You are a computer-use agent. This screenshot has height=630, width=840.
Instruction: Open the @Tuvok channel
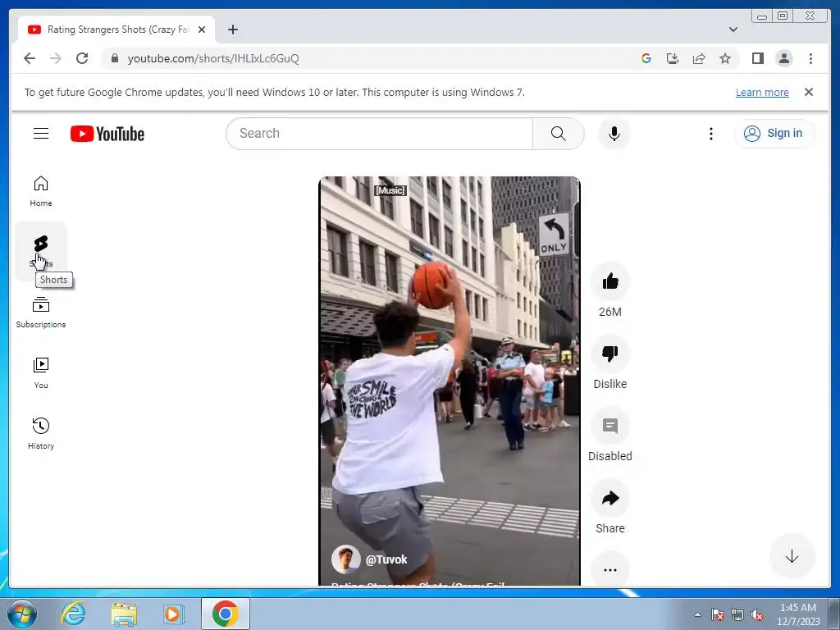pyautogui.click(x=386, y=559)
